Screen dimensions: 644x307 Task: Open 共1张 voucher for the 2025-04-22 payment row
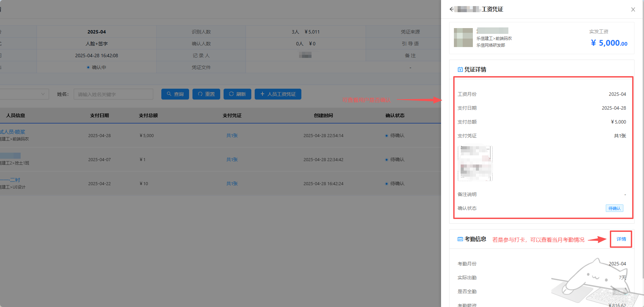[x=232, y=183]
